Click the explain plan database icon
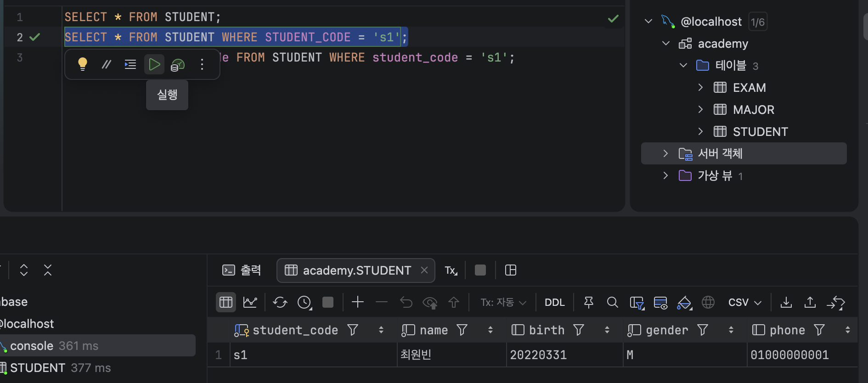The height and width of the screenshot is (383, 868). point(178,65)
